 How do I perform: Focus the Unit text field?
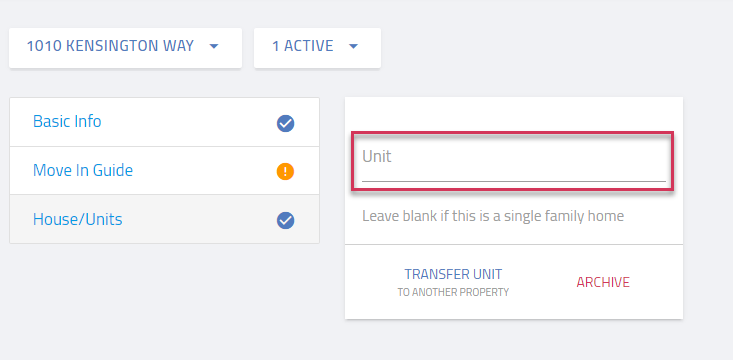[x=514, y=161]
